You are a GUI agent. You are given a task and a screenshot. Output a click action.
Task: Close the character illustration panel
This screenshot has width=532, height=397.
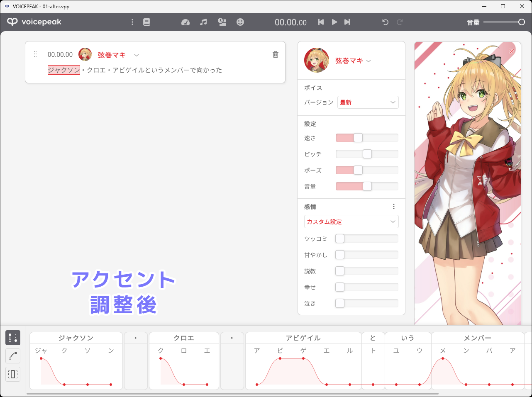point(512,51)
